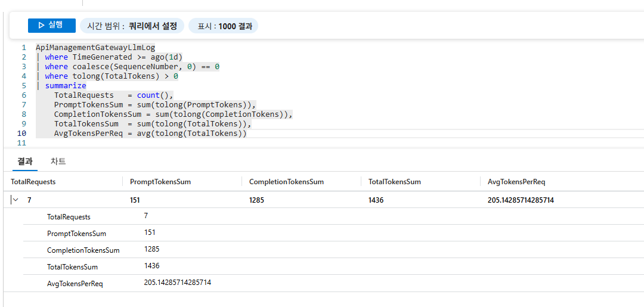Screen dimensions: 644x307
Task: Switch to the 결과 tab
Action: pyautogui.click(x=25, y=162)
